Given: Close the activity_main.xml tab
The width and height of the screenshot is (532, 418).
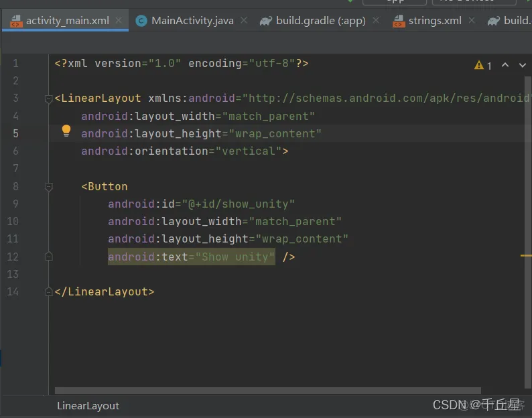Looking at the screenshot, I should click(119, 20).
